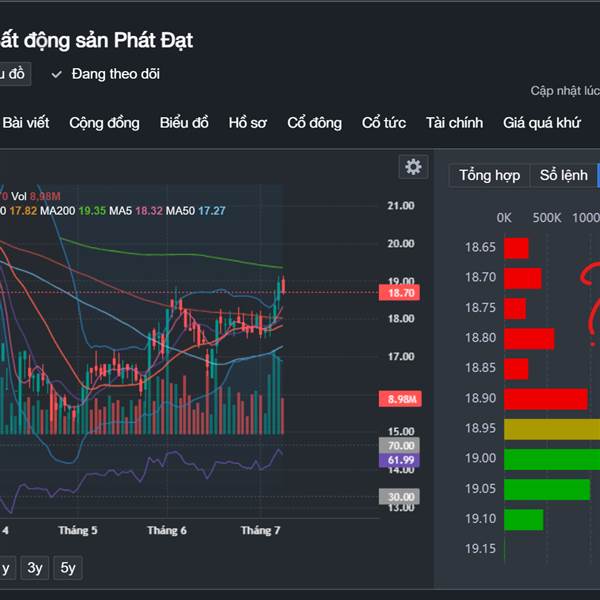Viewport: 600px width, 600px height.
Task: Set chart range to 5y
Action: pos(68,568)
